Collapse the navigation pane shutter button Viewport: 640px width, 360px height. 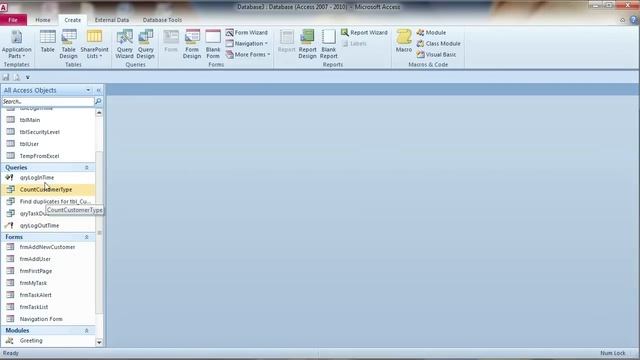pos(99,90)
